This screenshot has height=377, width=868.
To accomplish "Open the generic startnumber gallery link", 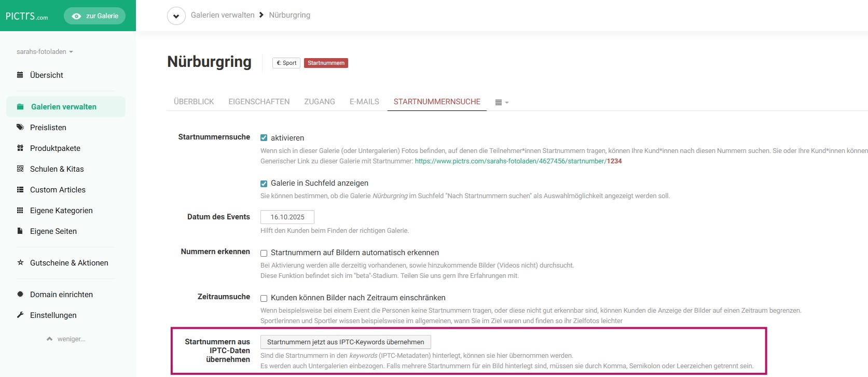I will (x=518, y=161).
